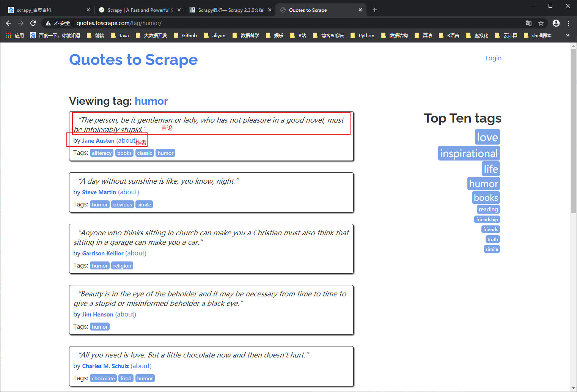Open the 数据科学 bookmark folder
This screenshot has width=577, height=392.
(x=246, y=35)
